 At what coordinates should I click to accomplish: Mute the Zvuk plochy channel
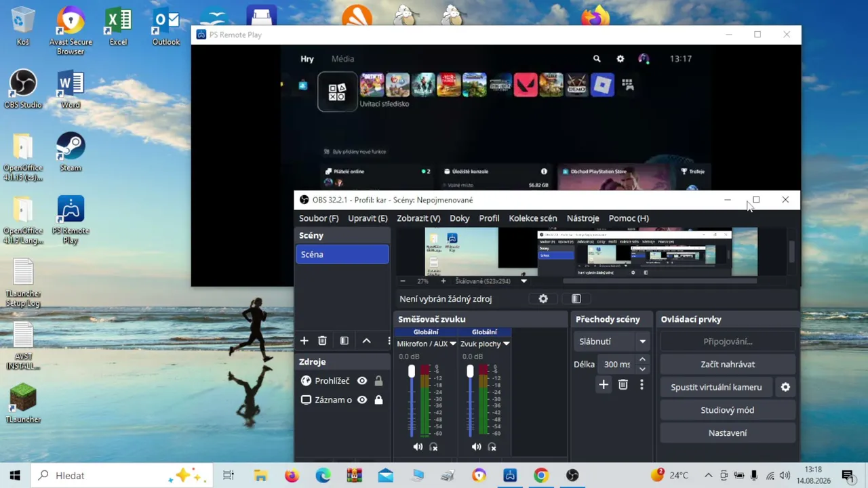pos(477,447)
